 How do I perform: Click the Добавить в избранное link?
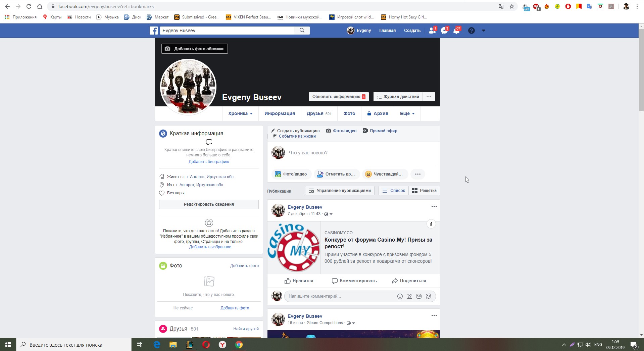(x=210, y=247)
